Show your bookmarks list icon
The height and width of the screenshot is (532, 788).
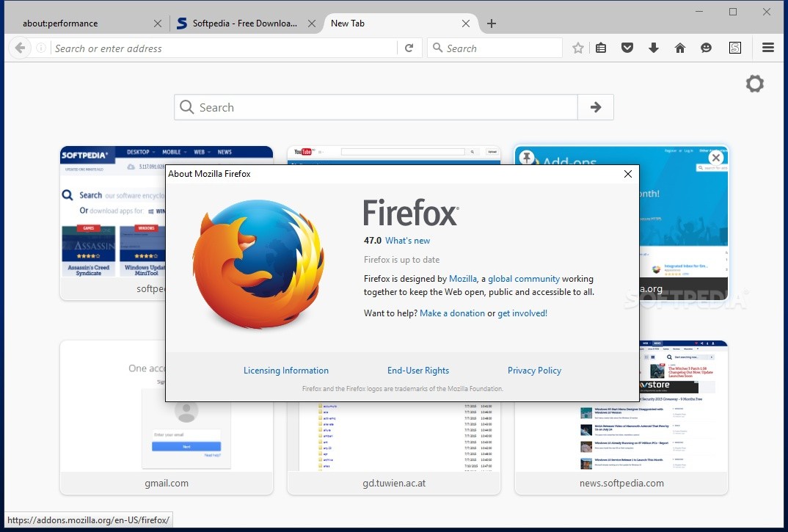click(x=601, y=48)
